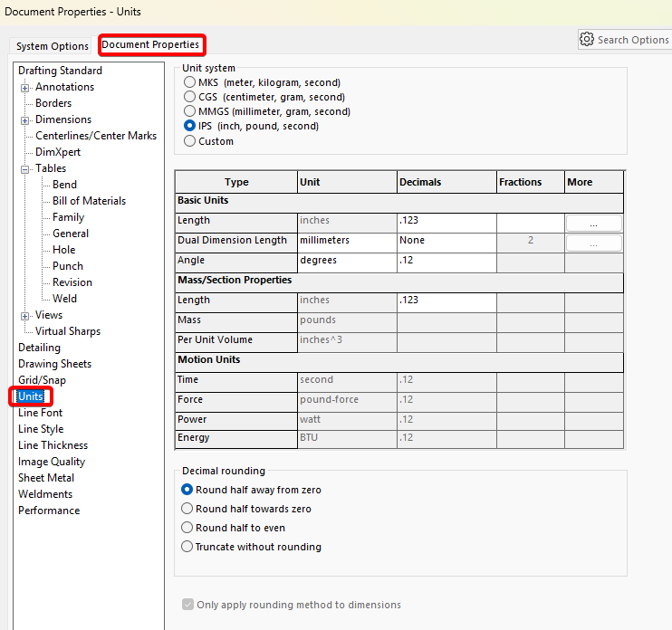Open Drawing Sheets settings
672x630 pixels.
point(55,363)
